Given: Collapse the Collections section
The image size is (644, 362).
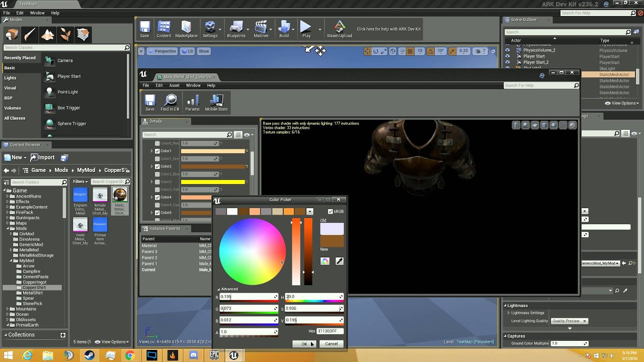Looking at the screenshot, I should [x=6, y=335].
